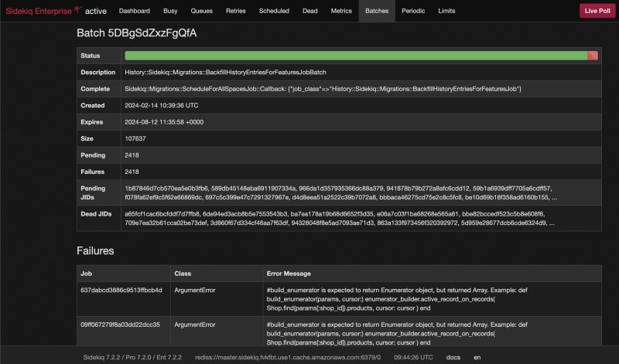This screenshot has height=364, width=619.
Task: Start Live Poll
Action: coord(597,11)
